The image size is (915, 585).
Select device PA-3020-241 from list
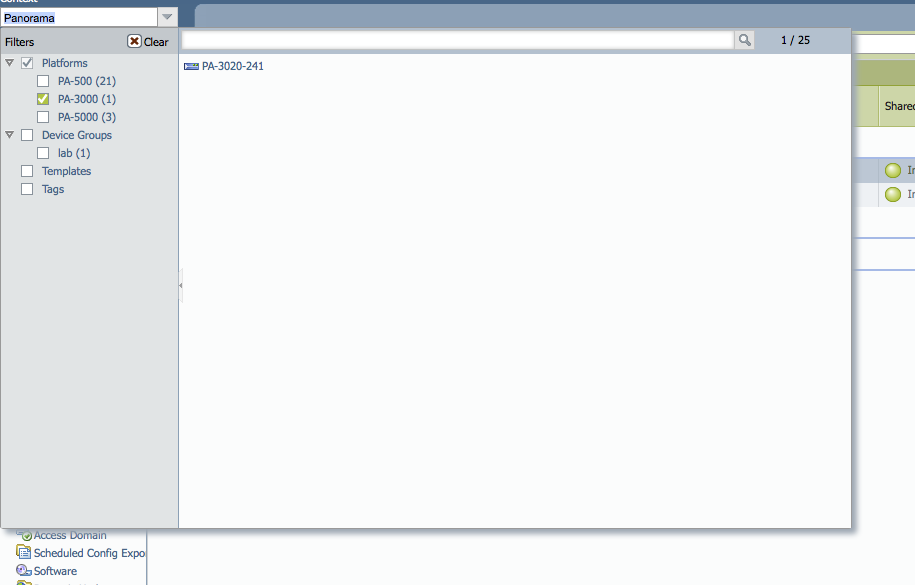pyautogui.click(x=232, y=67)
